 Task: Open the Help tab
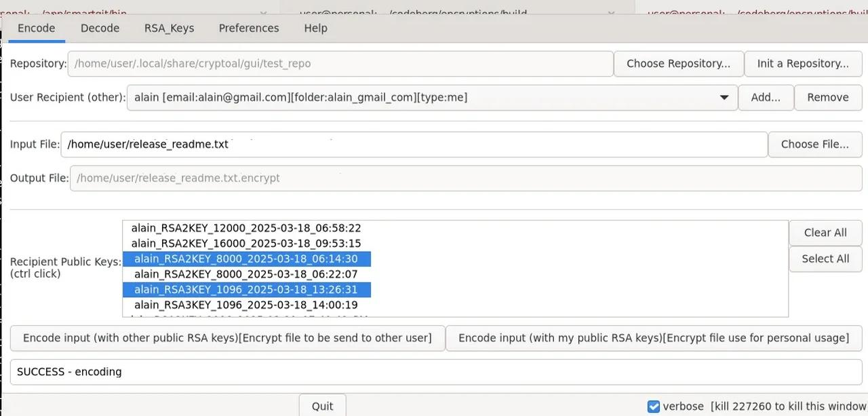pos(315,28)
